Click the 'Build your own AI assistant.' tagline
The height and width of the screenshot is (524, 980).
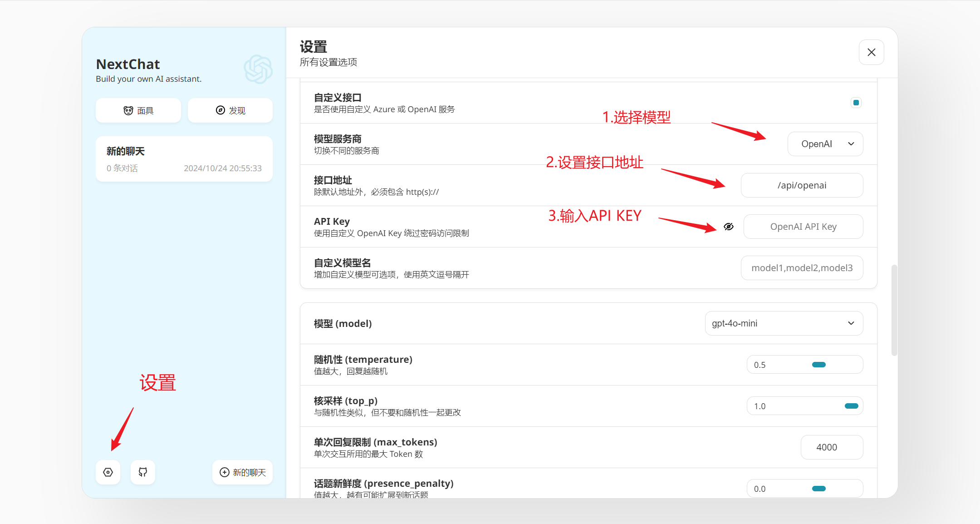click(x=149, y=79)
